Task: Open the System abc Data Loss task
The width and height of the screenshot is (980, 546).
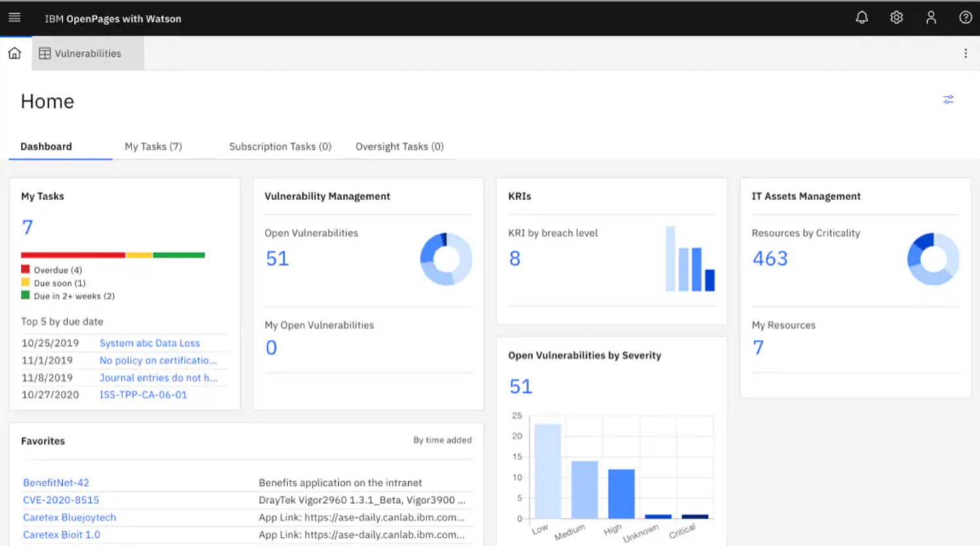Action: 149,343
